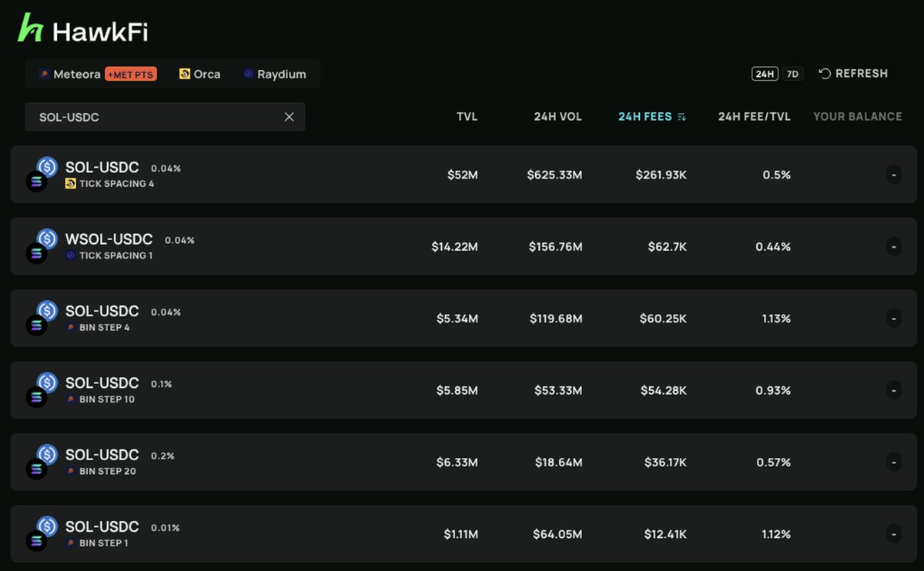Viewport: 924px width, 571px height.
Task: Click the $156.76M volume value
Action: (555, 246)
